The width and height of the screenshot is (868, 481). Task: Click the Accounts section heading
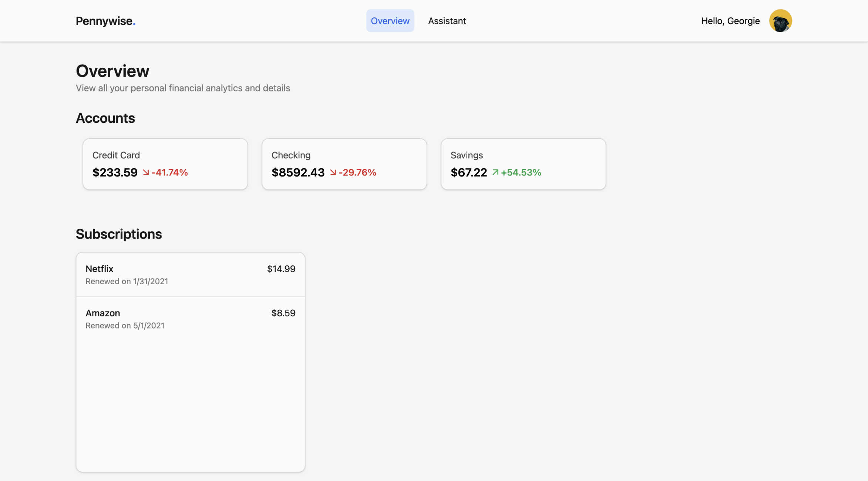(x=105, y=118)
